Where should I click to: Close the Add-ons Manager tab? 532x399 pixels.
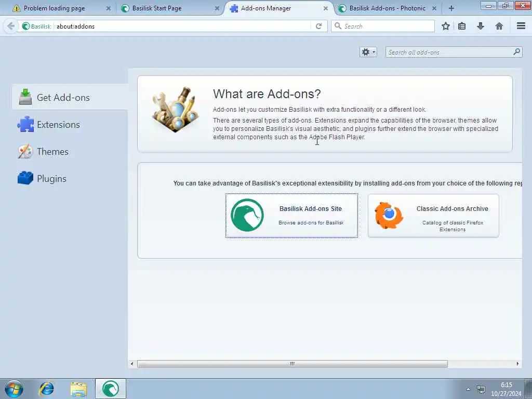pyautogui.click(x=326, y=8)
